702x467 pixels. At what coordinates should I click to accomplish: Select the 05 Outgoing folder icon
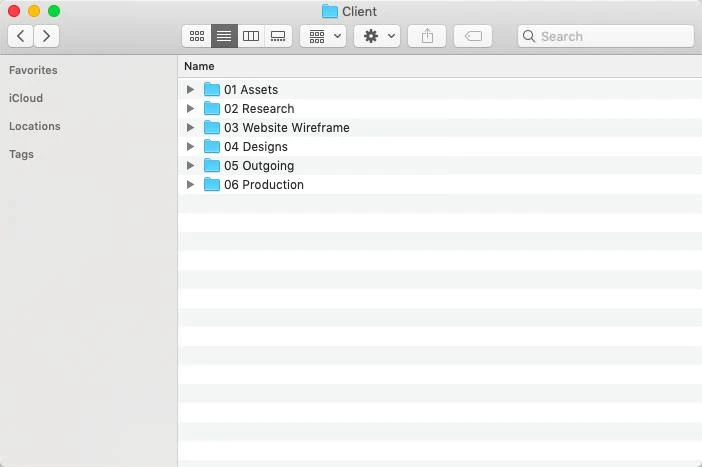pyautogui.click(x=212, y=166)
